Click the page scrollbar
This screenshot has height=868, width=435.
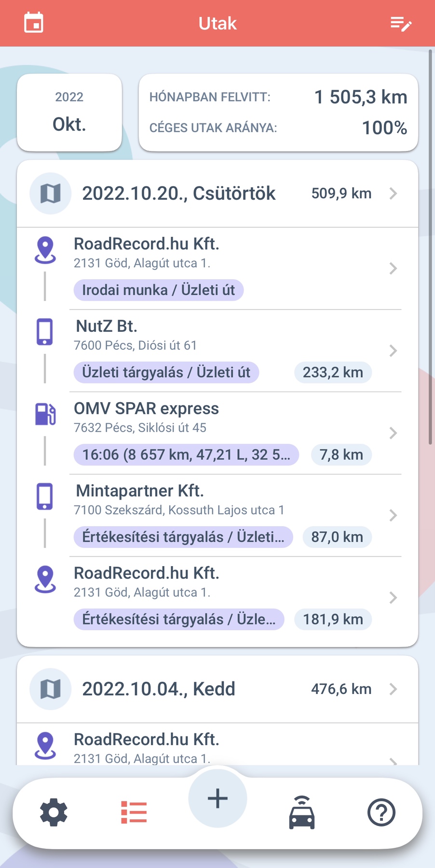430,247
